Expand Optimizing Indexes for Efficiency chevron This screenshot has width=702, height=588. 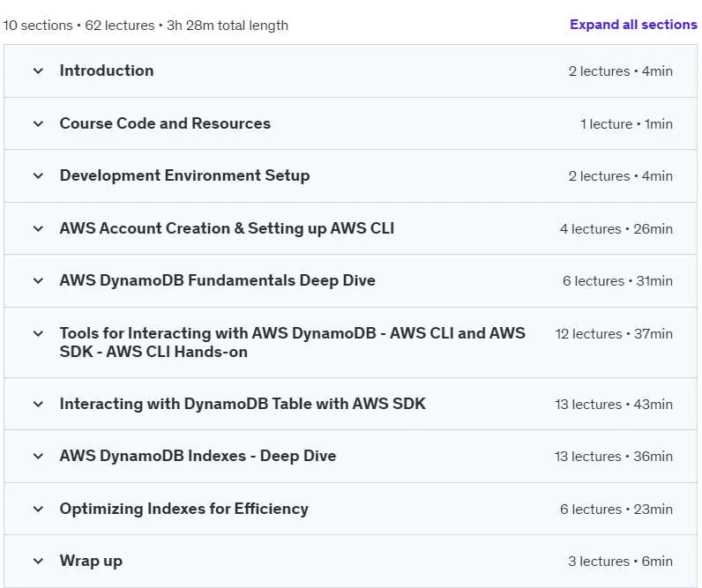38,509
